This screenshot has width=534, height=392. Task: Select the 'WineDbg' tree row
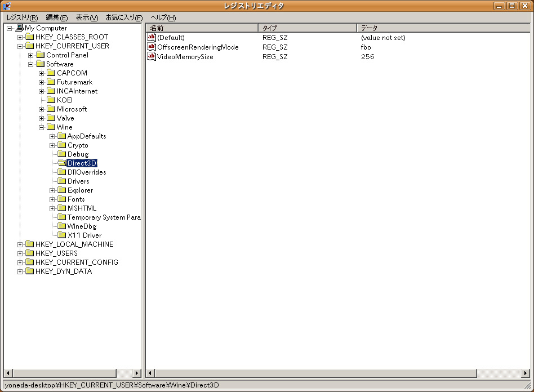pos(82,226)
